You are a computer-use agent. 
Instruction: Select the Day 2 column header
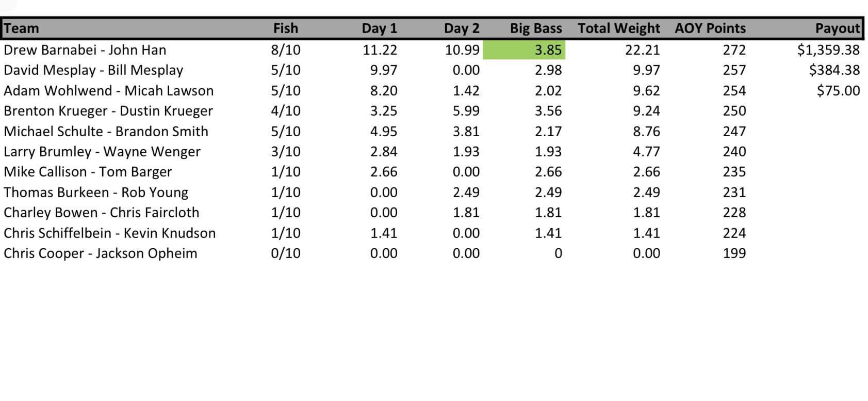coord(462,28)
